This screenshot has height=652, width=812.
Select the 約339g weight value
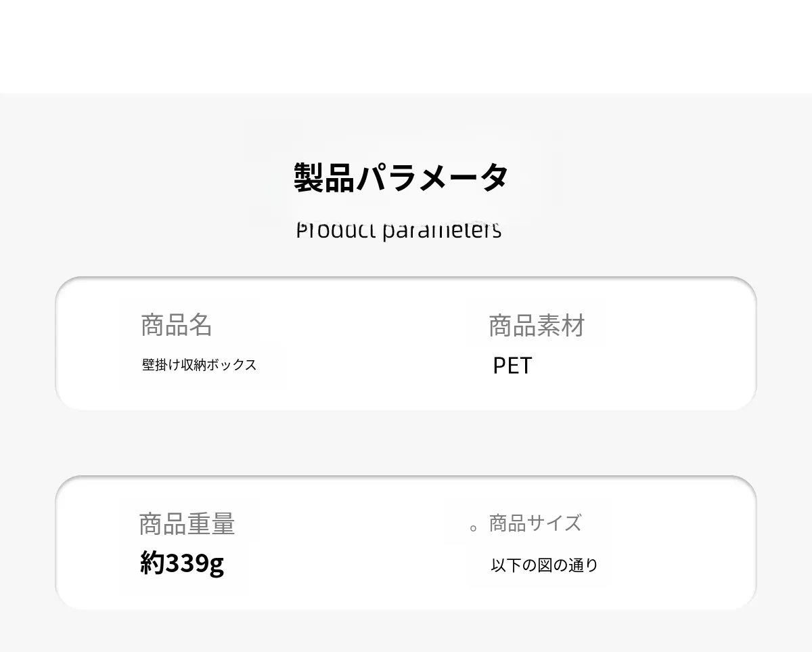(181, 563)
